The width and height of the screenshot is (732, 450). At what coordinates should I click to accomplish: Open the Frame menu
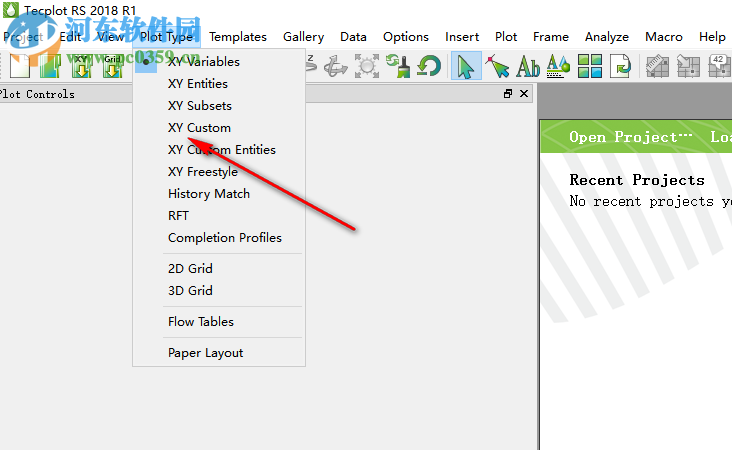551,37
